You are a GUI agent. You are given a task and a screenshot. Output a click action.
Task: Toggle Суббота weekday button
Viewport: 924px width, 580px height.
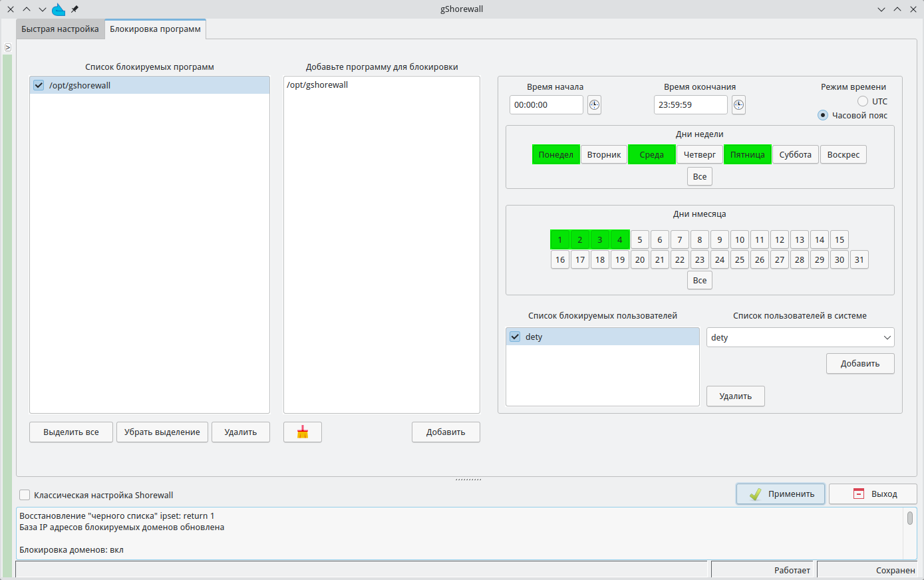pyautogui.click(x=796, y=155)
